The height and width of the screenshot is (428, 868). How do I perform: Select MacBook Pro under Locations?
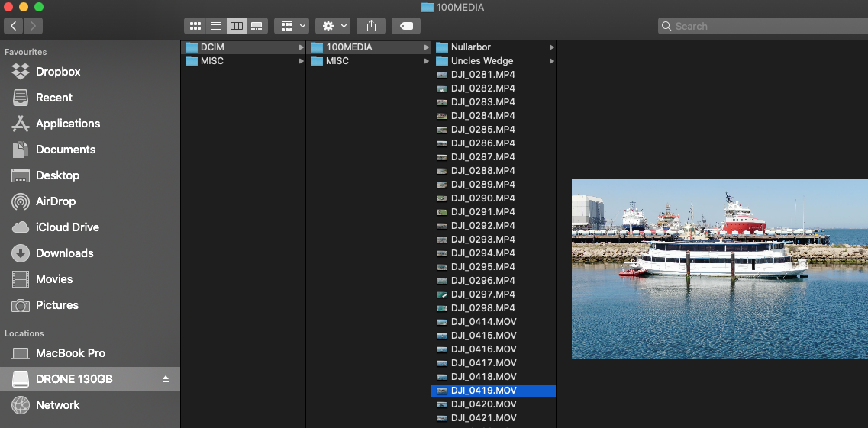tap(70, 353)
